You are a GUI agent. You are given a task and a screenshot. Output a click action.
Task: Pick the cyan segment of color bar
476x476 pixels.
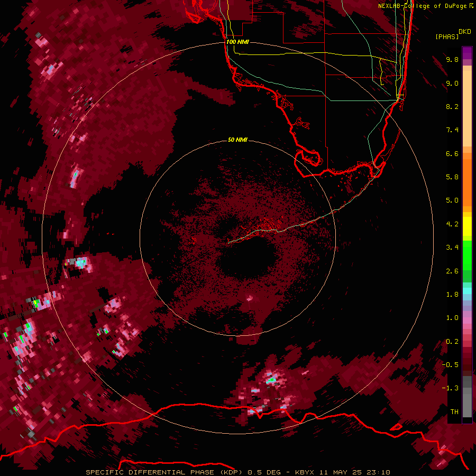click(467, 291)
